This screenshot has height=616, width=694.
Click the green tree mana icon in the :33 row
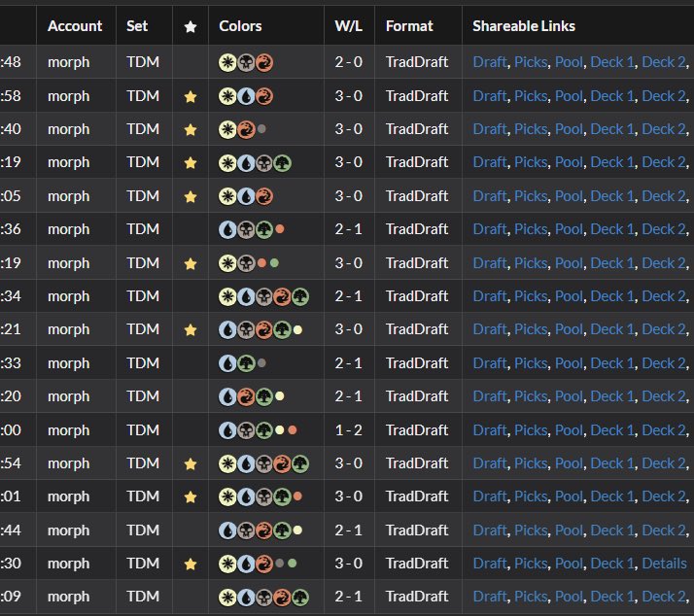246,363
